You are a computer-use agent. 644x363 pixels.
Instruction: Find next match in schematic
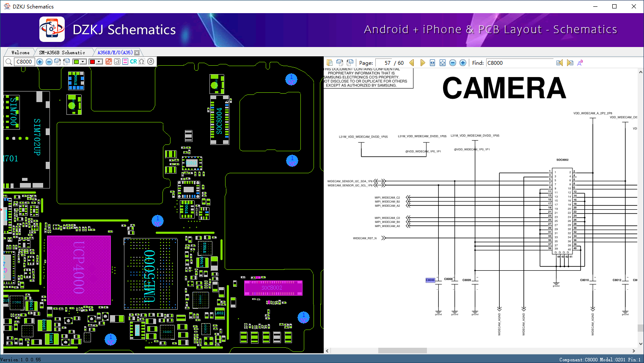[570, 63]
